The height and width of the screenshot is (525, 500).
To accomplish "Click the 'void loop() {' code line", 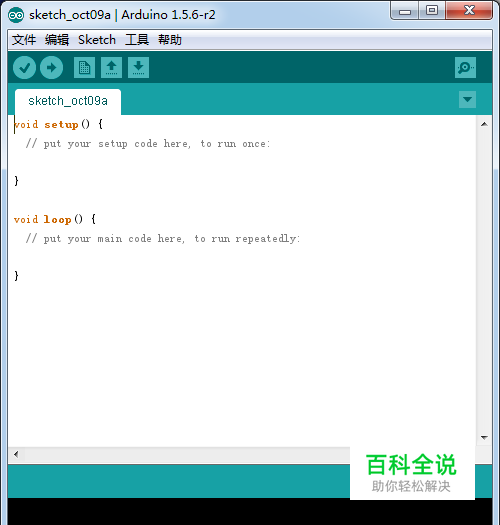I will coord(55,219).
